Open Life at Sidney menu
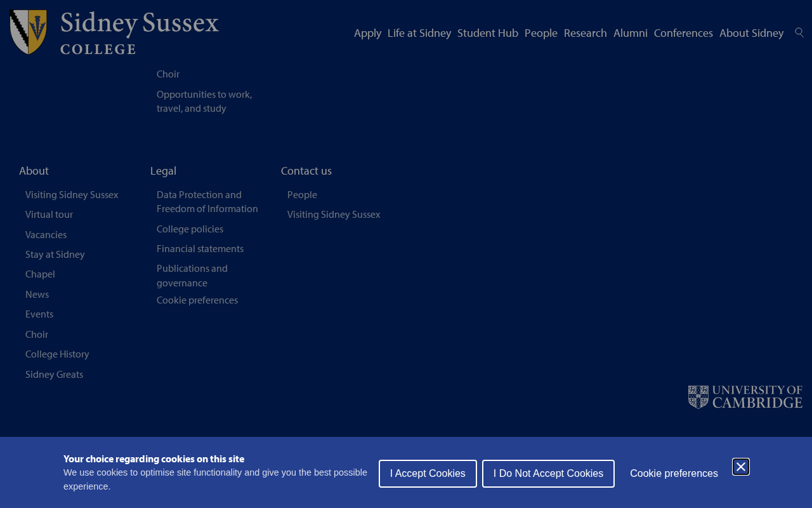The width and height of the screenshot is (812, 508). coord(419,33)
